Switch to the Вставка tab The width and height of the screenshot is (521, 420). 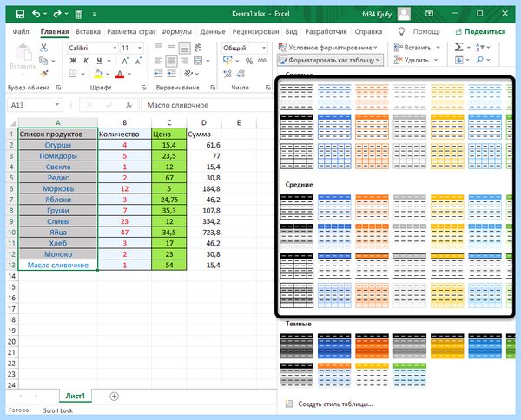88,31
